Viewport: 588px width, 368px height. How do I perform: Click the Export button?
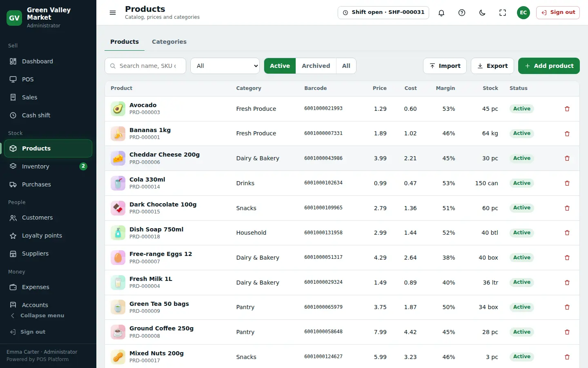(x=492, y=66)
